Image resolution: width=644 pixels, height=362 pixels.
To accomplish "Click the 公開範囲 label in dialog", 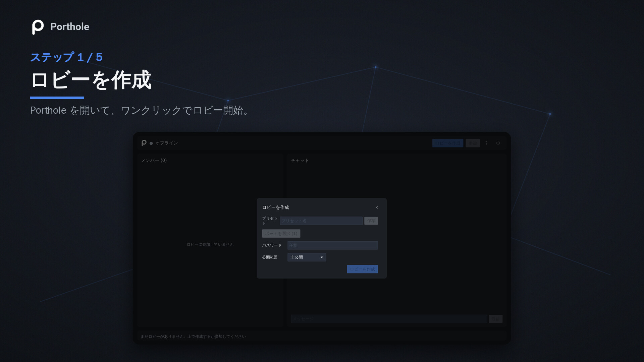I will [x=270, y=257].
